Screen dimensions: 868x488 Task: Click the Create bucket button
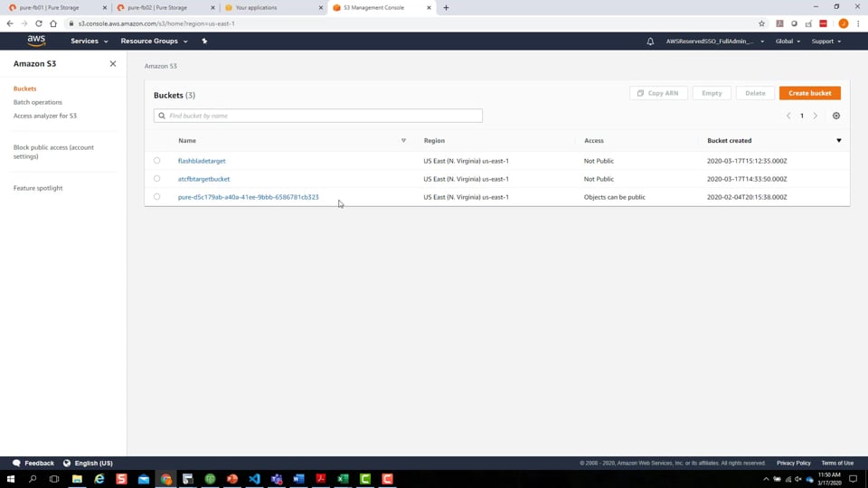(809, 93)
